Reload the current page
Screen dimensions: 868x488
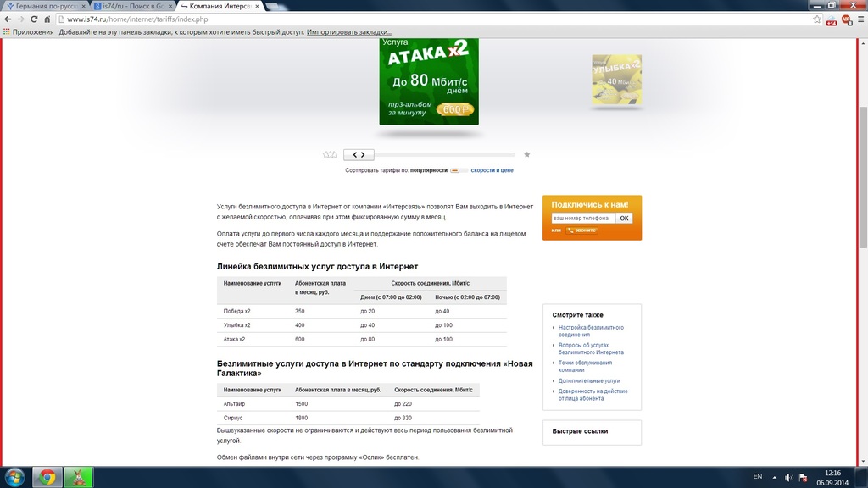tap(34, 19)
